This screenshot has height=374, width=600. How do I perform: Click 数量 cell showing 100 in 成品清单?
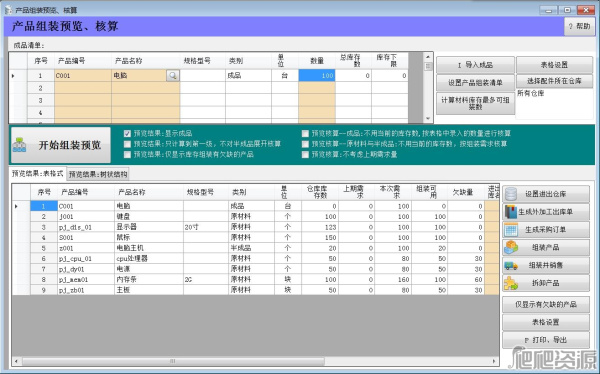click(317, 75)
